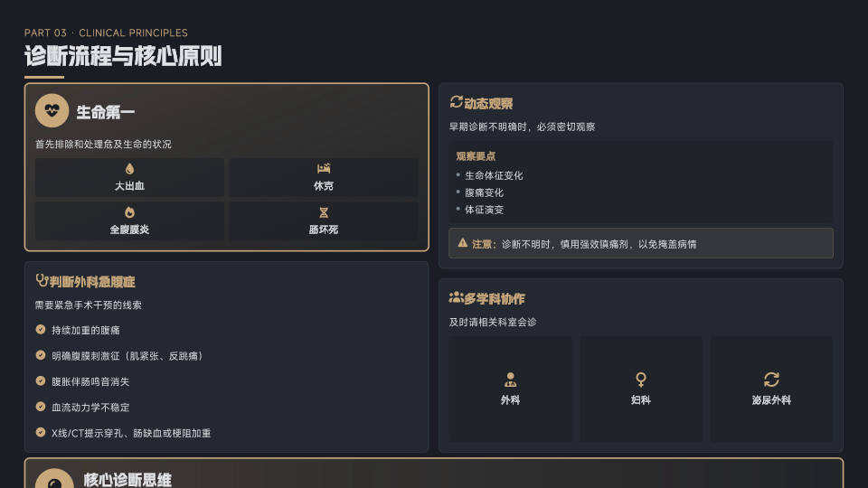Click the bed icon above 休克
Image resolution: width=868 pixels, height=488 pixels.
pyautogui.click(x=324, y=169)
